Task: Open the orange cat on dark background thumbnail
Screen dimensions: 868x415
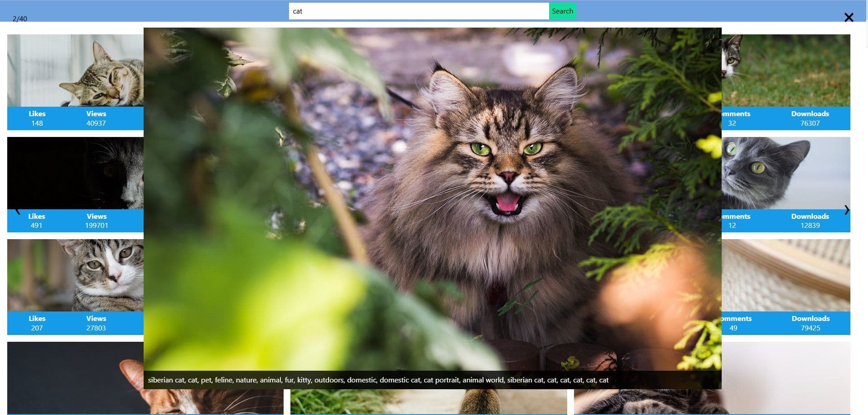Action: (75, 377)
